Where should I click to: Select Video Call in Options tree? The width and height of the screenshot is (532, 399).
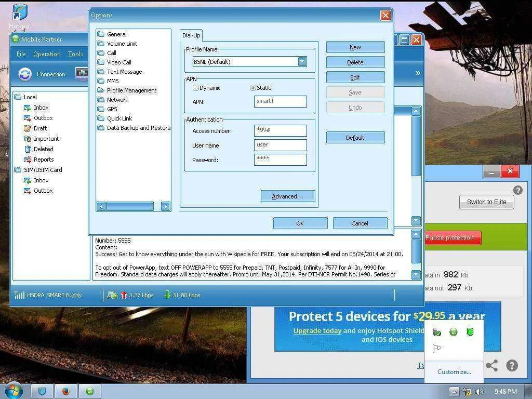(x=119, y=62)
